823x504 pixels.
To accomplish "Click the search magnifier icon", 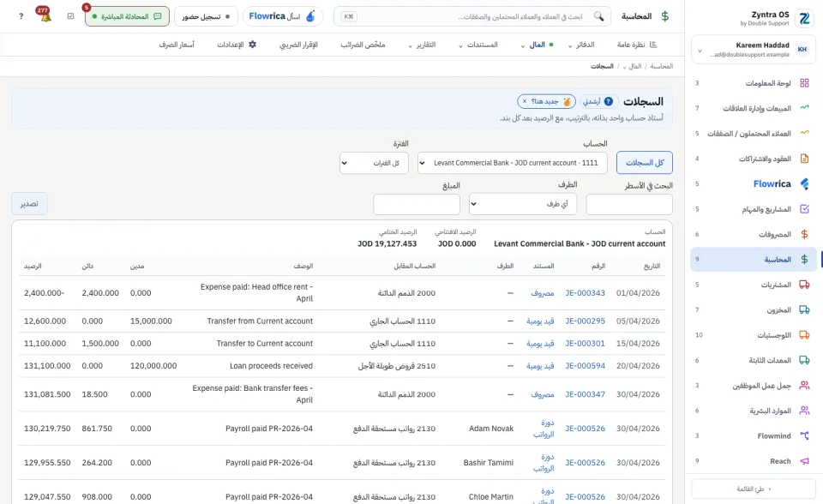I will point(598,16).
